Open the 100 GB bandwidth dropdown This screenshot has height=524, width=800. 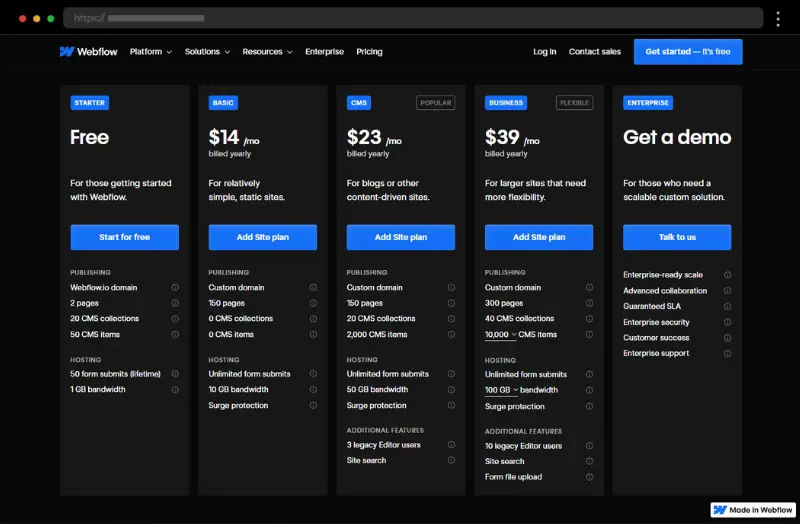click(x=502, y=390)
